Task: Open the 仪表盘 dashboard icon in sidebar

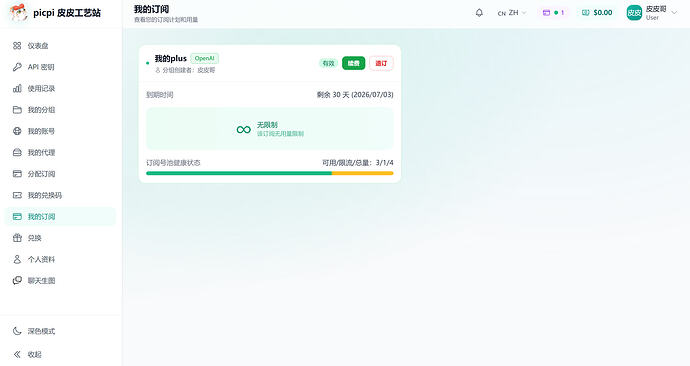Action: coord(17,46)
